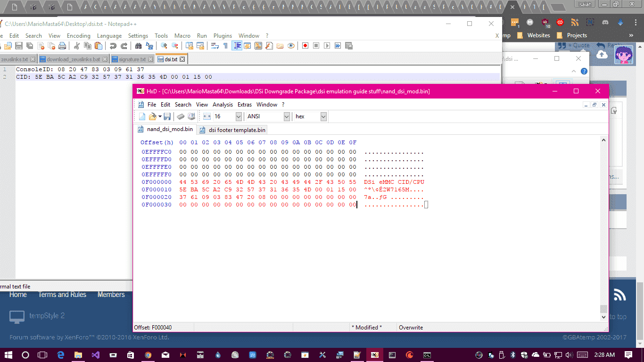Open the Windows Start menu
This screenshot has width=644, height=362.
[8, 355]
